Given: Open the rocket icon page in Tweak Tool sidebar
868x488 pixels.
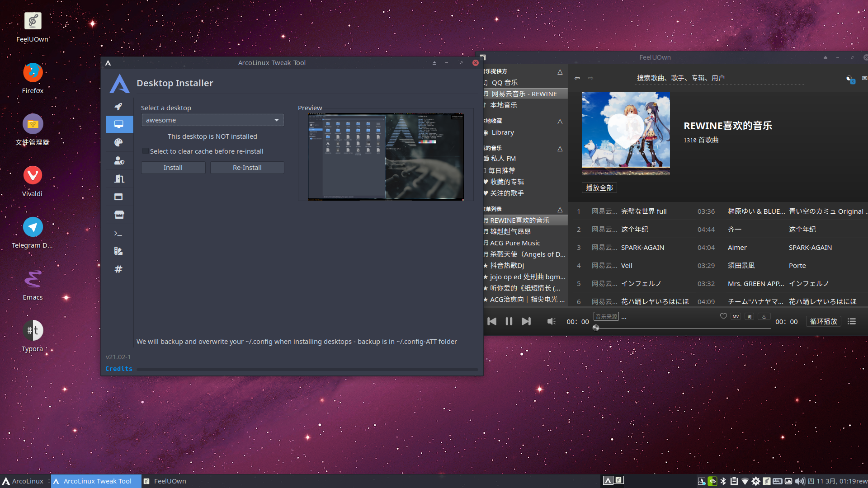Looking at the screenshot, I should 118,107.
